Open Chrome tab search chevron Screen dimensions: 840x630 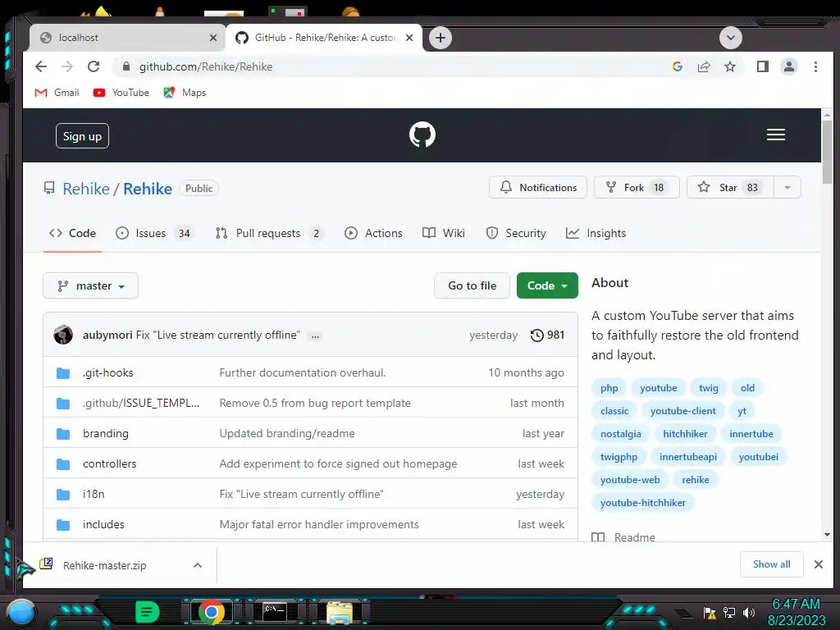[x=731, y=38]
